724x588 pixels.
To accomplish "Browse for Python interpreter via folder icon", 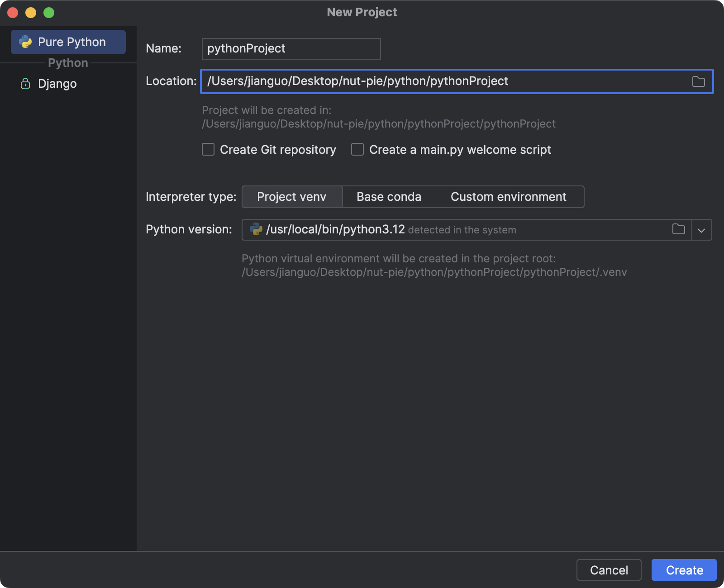I will pos(679,229).
